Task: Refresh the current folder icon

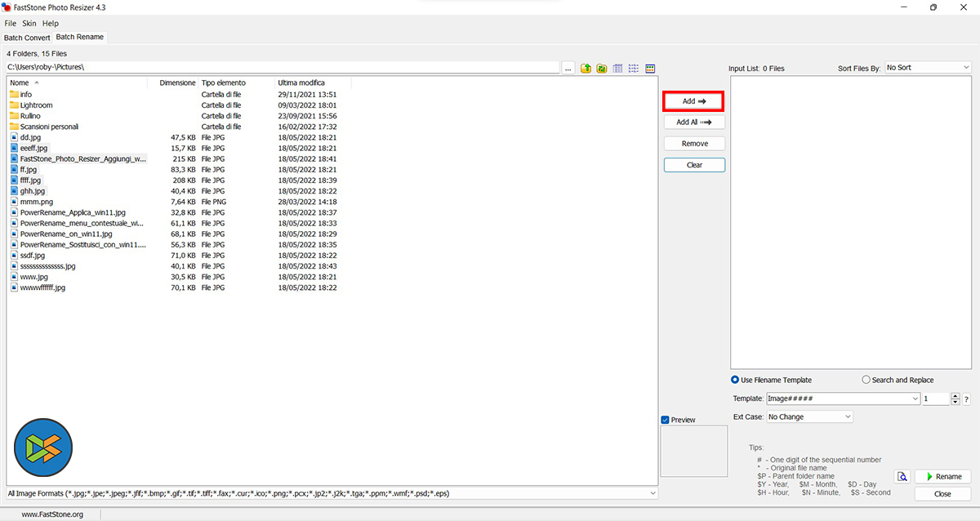Action: [601, 68]
